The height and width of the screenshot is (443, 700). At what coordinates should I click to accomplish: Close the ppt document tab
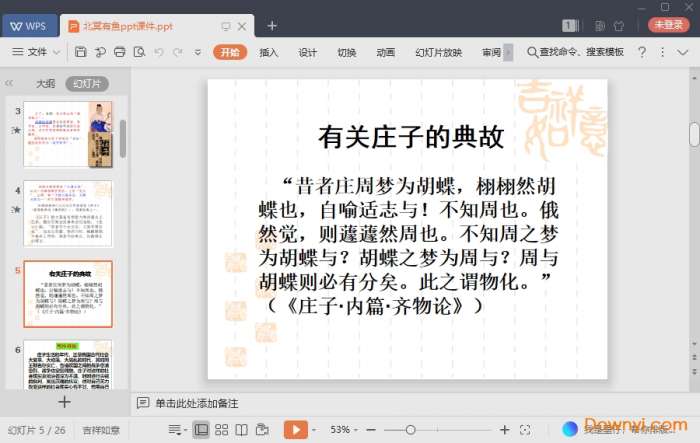point(242,26)
